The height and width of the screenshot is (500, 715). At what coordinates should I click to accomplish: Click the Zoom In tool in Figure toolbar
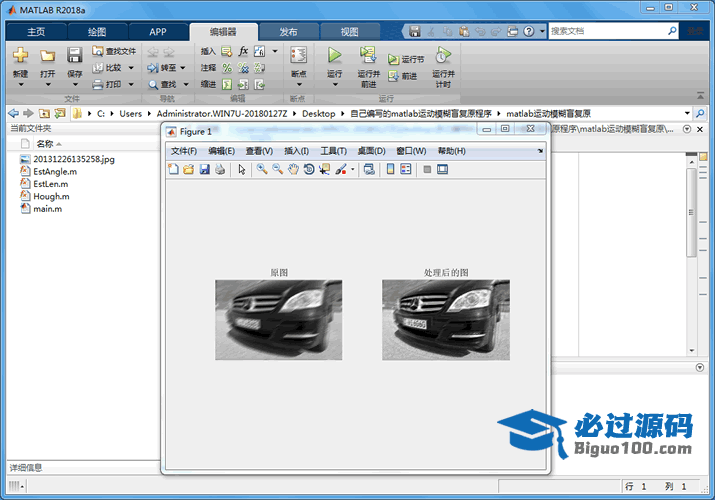261,170
